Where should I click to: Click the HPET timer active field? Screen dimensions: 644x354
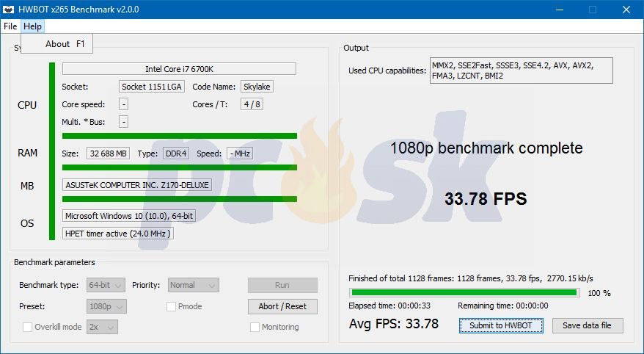118,234
